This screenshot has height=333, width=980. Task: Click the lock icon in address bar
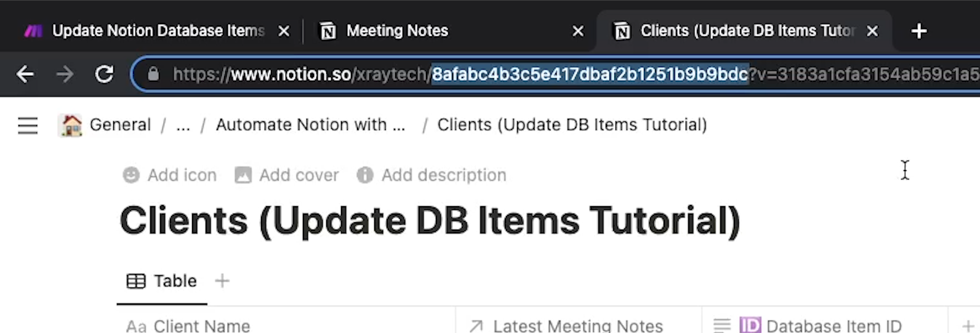(153, 74)
